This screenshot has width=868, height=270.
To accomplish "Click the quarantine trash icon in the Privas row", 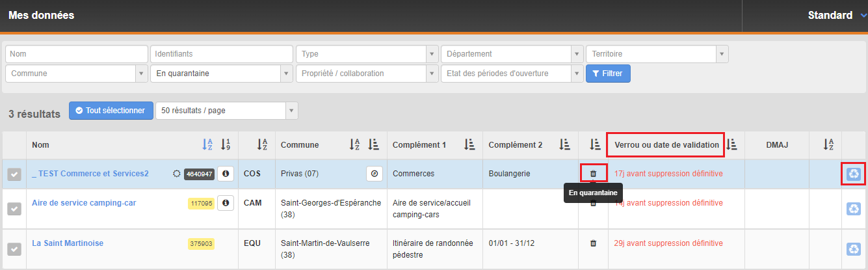I will pyautogui.click(x=593, y=174).
